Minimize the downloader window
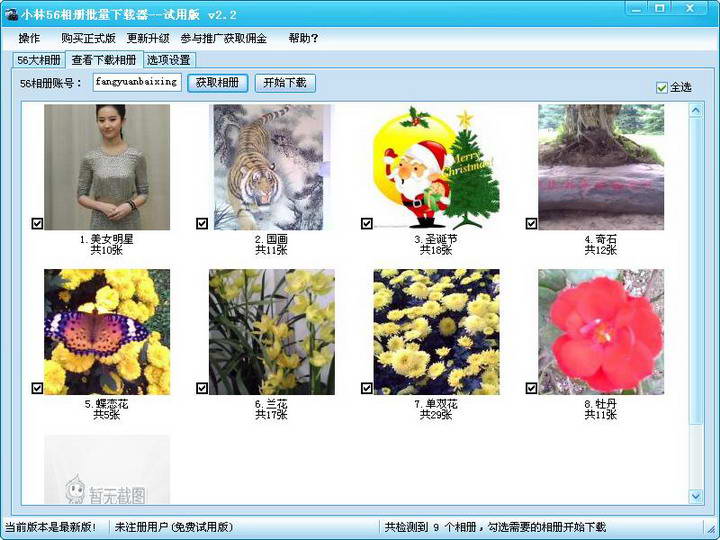720x540 pixels. (x=637, y=8)
